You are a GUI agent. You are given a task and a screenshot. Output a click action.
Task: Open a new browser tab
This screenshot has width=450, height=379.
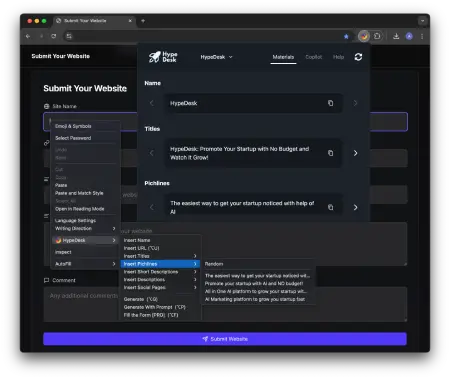tap(143, 21)
